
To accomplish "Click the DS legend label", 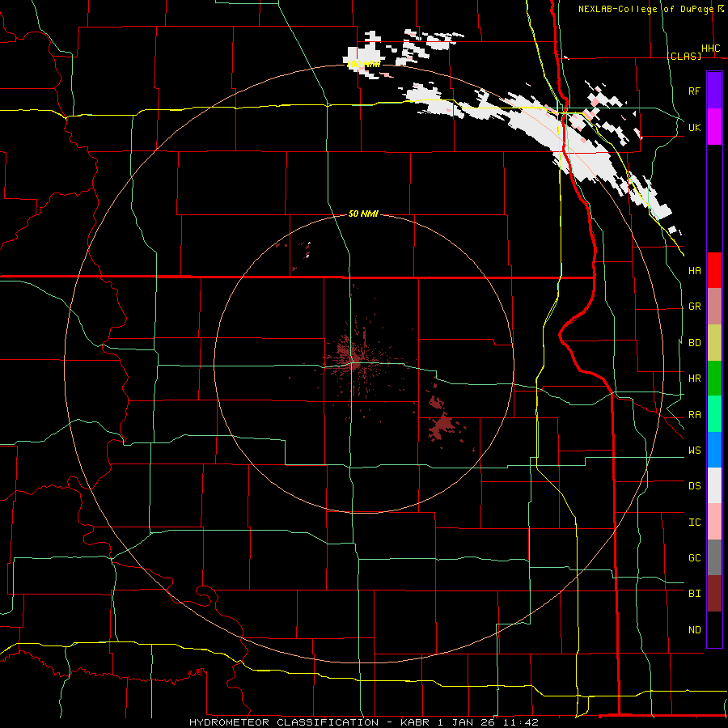I will click(694, 486).
